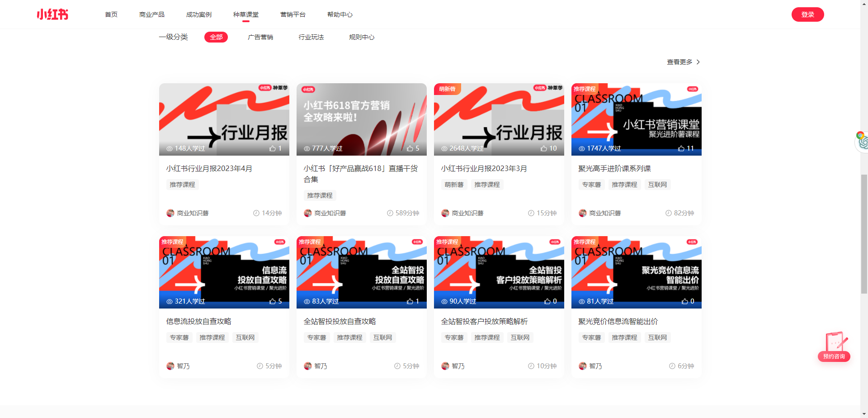Click like icon on 全站智投投放自查攻略 card
Image resolution: width=868 pixels, height=418 pixels.
410,301
